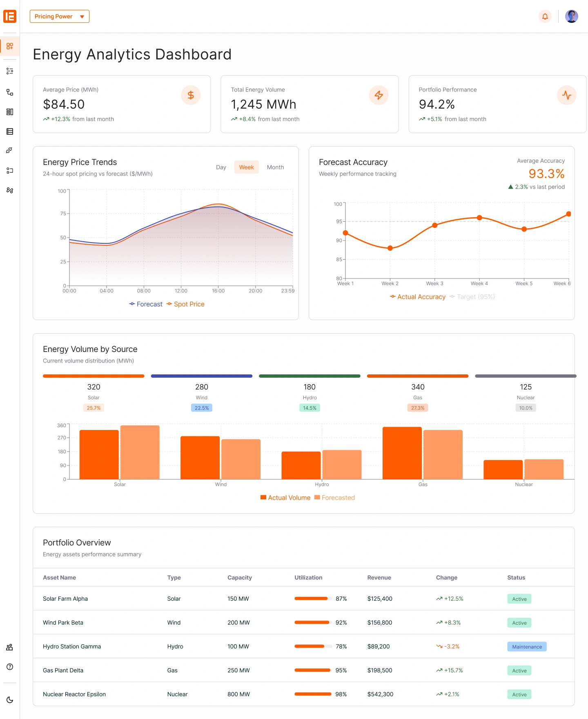
Task: Click the Maintenance status badge
Action: (x=527, y=647)
